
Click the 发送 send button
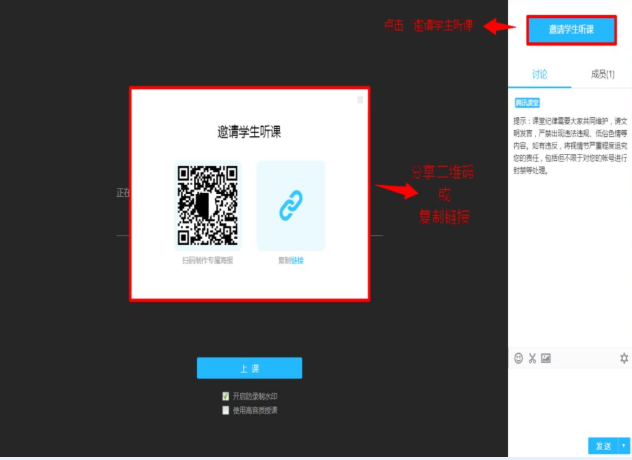(x=603, y=446)
